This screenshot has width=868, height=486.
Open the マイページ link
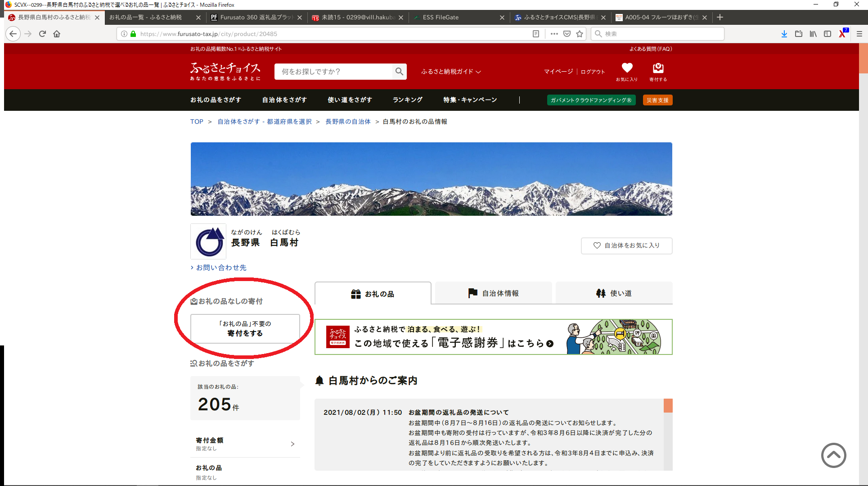(558, 72)
